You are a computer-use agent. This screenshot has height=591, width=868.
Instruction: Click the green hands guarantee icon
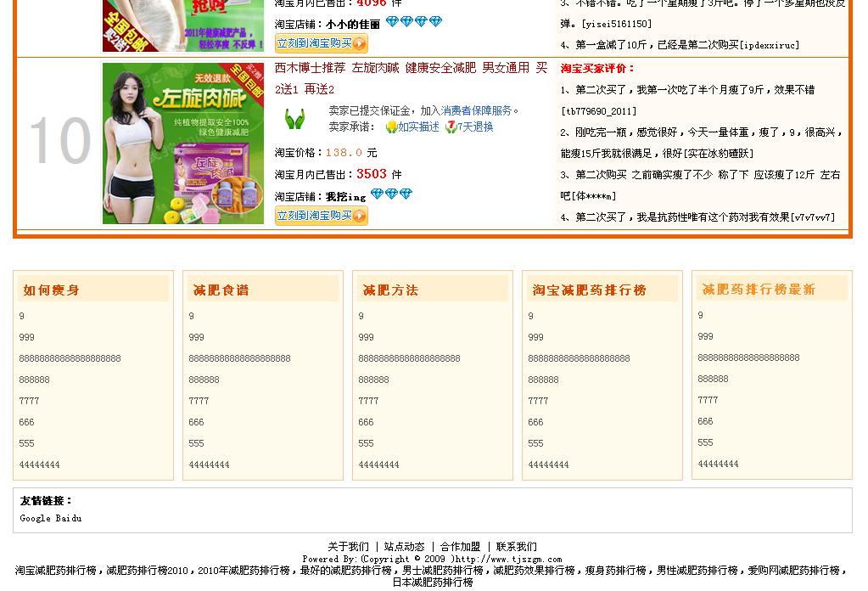tap(294, 119)
